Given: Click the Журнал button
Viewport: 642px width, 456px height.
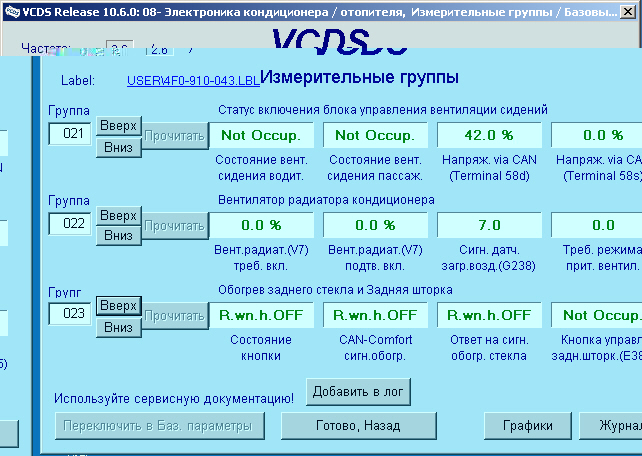Looking at the screenshot, I should 611,426.
